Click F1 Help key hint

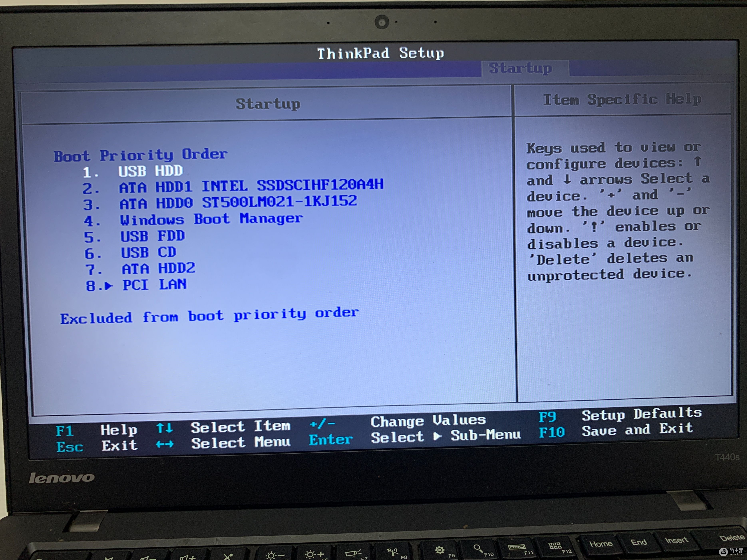65,431
